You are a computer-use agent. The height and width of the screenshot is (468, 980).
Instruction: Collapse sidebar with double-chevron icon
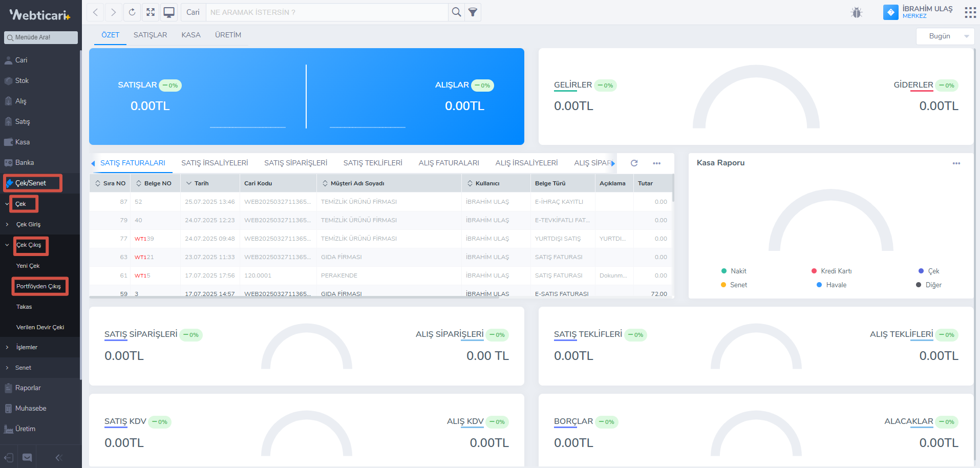[x=58, y=458]
